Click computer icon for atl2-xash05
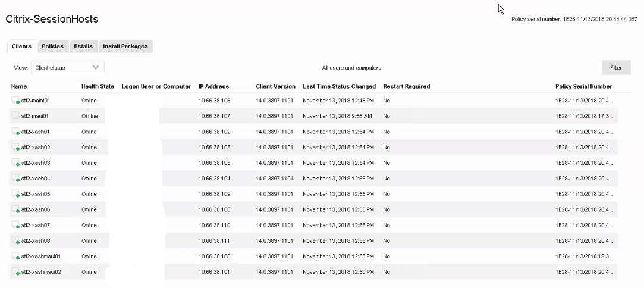 pos(15,194)
